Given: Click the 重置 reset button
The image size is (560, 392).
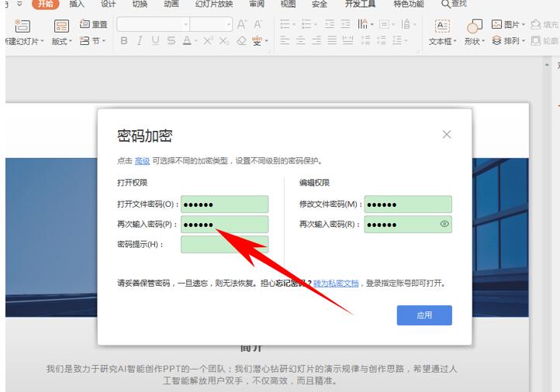Looking at the screenshot, I should point(94,24).
